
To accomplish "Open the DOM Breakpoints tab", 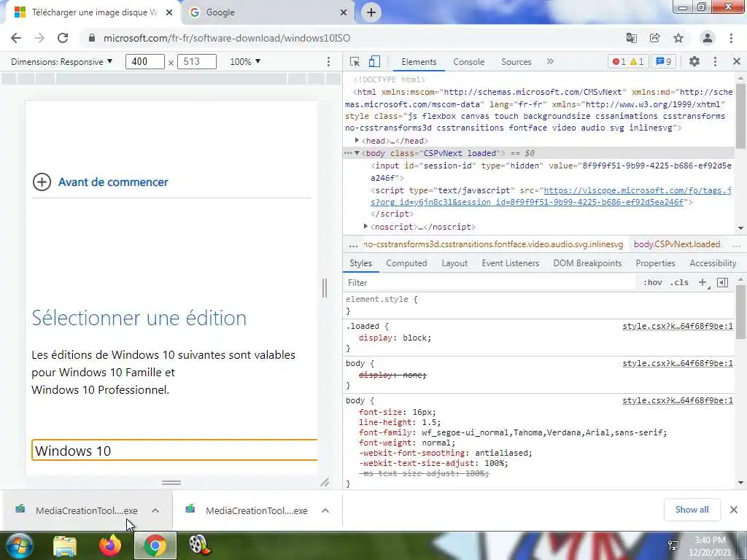I will point(587,262).
